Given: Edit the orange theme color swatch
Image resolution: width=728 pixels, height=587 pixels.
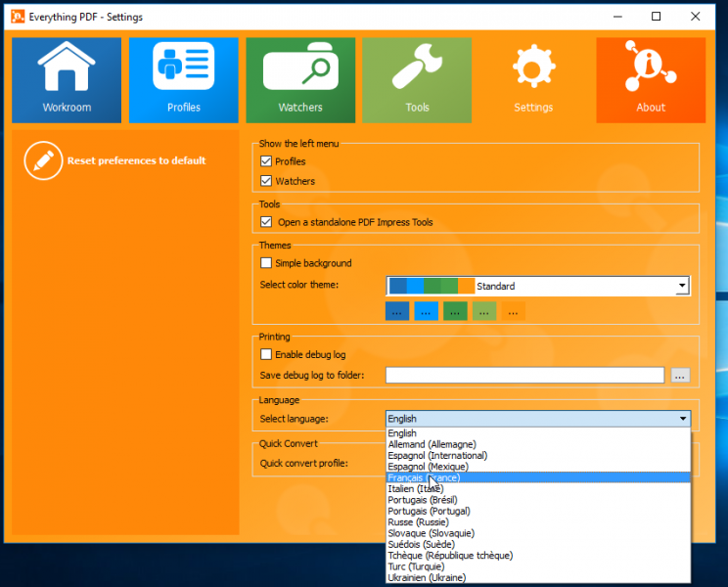Looking at the screenshot, I should click(513, 311).
